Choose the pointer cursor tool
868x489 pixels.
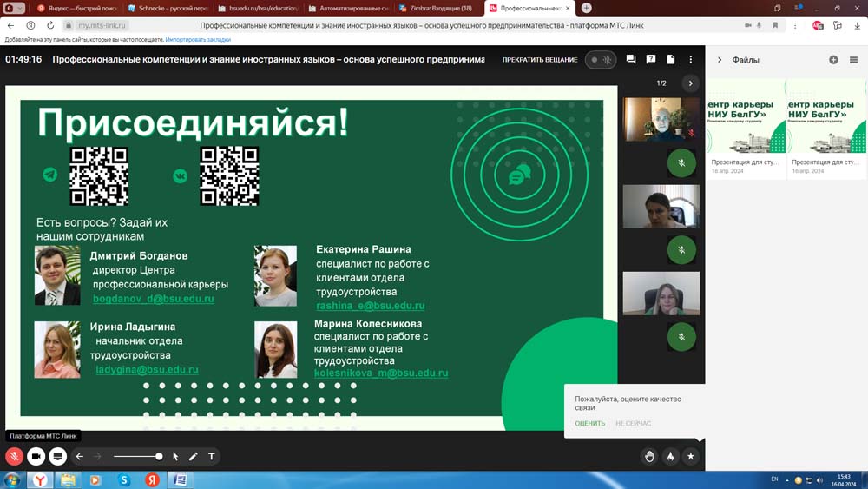point(175,456)
